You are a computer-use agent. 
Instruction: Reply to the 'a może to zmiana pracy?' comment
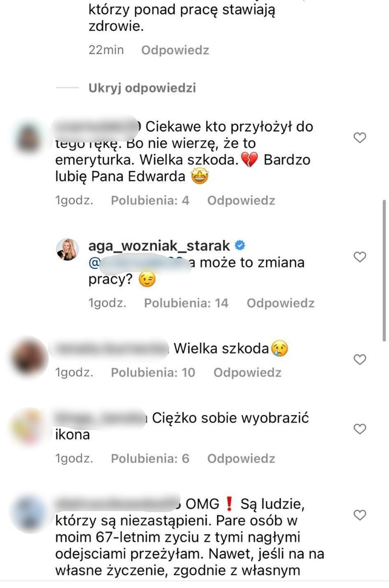[280, 303]
